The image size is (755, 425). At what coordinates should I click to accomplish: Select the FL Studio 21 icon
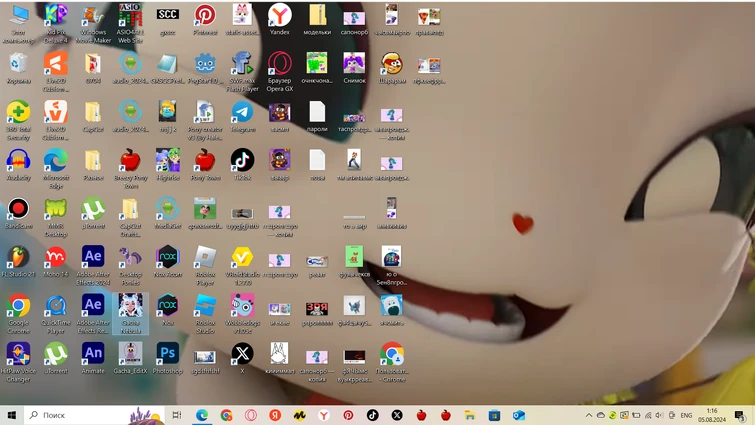[18, 257]
